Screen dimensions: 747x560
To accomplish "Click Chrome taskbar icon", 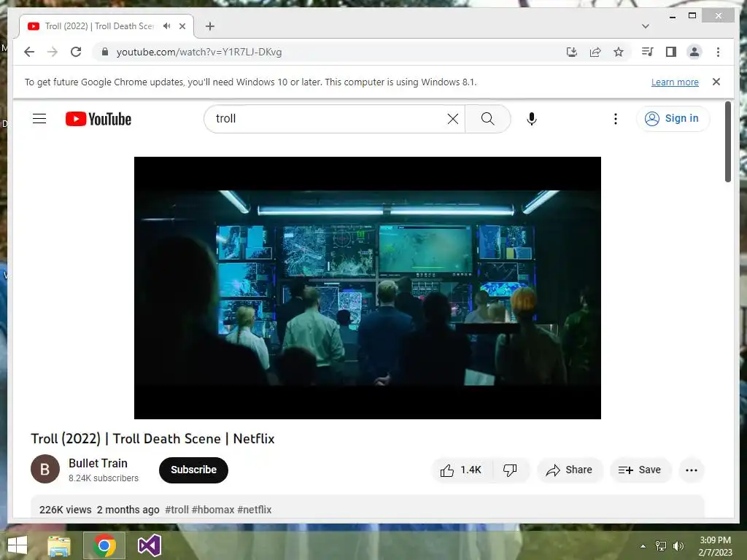I will pyautogui.click(x=104, y=545).
